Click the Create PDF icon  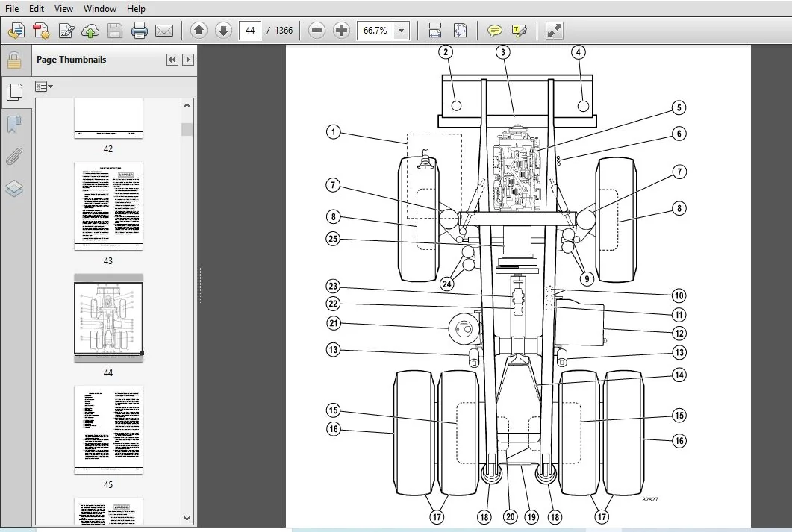tap(41, 31)
